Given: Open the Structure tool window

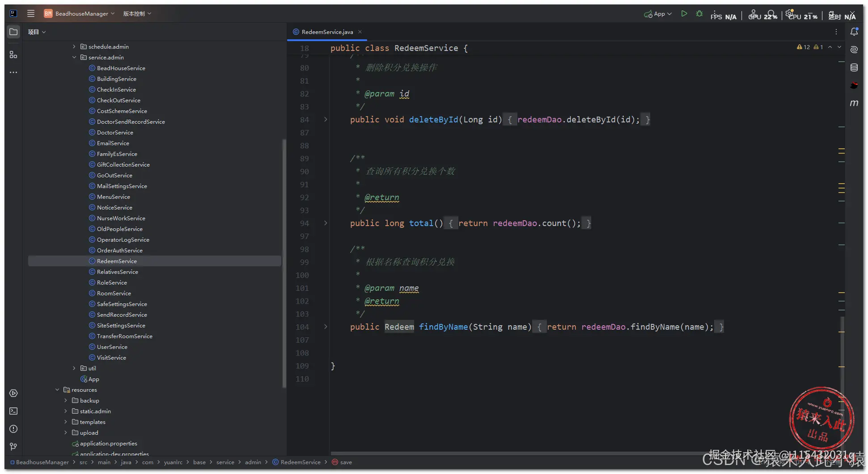Looking at the screenshot, I should pos(13,55).
